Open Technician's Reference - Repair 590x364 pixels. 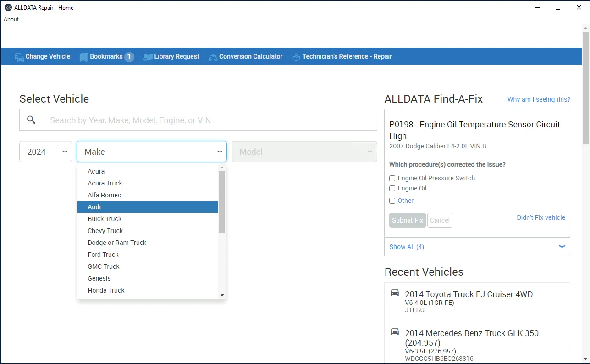click(342, 57)
